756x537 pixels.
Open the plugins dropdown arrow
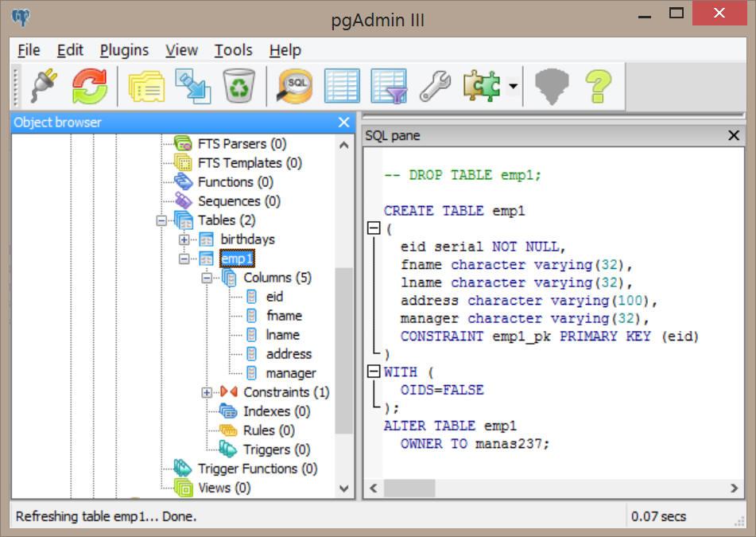click(x=513, y=87)
